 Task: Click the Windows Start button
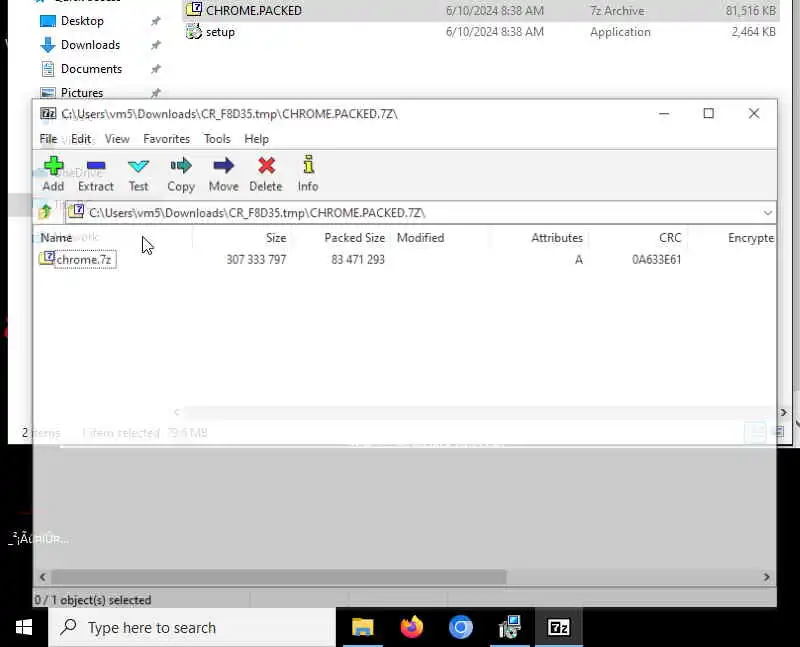click(x=23, y=627)
